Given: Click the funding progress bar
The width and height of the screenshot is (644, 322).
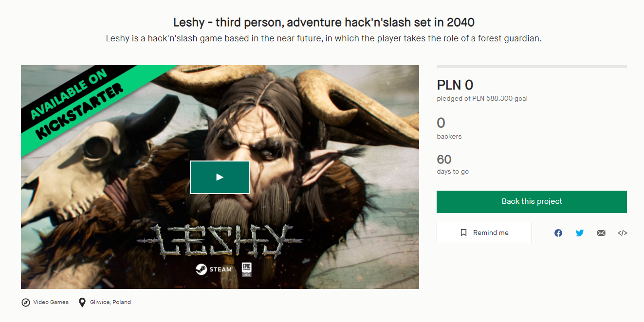Looking at the screenshot, I should tap(532, 67).
